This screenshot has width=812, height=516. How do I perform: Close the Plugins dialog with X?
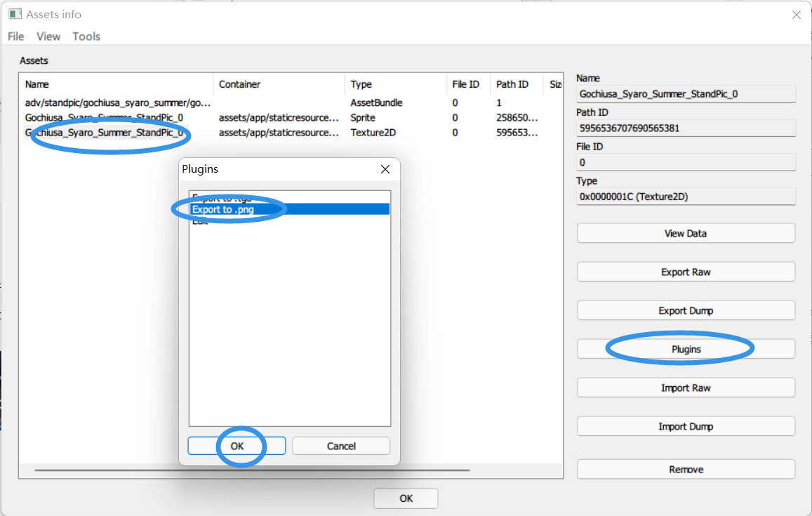[385, 169]
